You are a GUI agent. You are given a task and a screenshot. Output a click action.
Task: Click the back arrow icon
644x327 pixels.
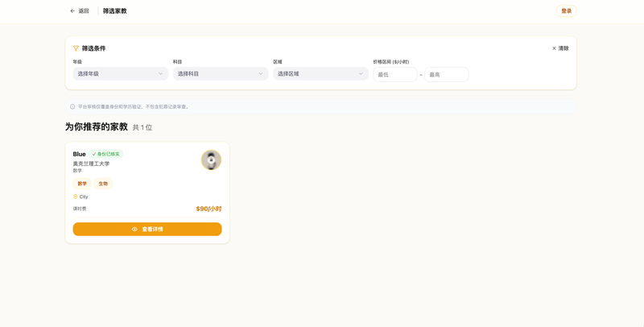point(72,11)
